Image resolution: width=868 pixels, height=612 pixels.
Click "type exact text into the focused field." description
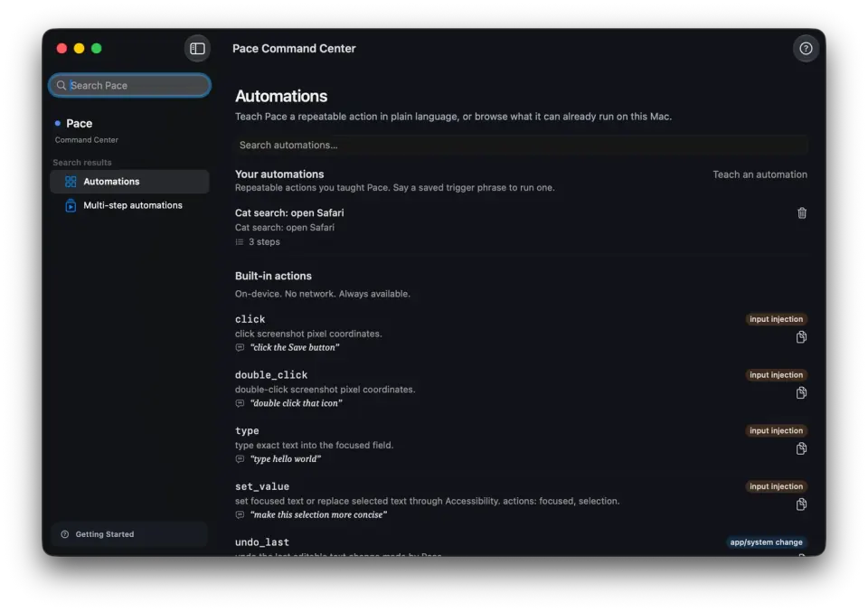[314, 446]
